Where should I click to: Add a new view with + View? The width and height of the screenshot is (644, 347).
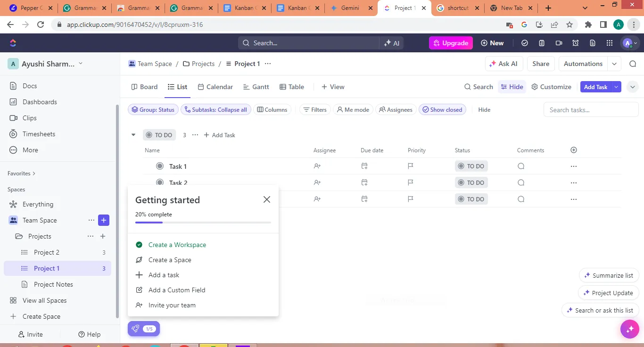click(333, 87)
